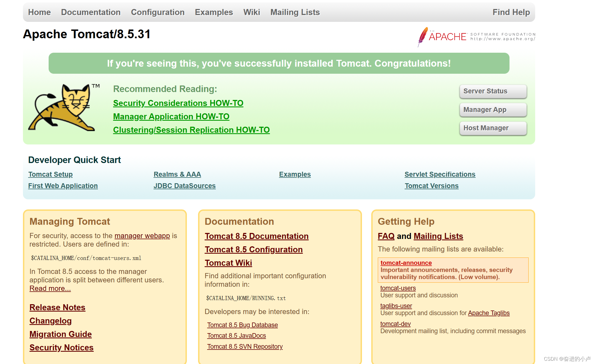The width and height of the screenshot is (595, 364).
Task: Click the tomcat-announce mailing list link
Action: pos(406,263)
